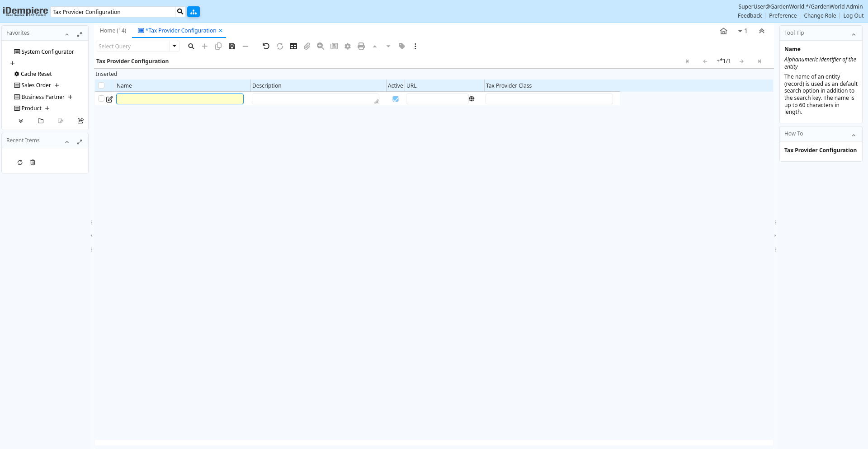Collapse the Tool Tip panel
The image size is (868, 449).
point(854,34)
